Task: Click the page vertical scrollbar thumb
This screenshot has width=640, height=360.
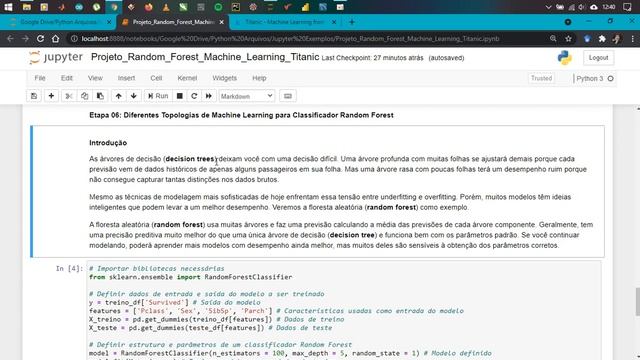Action: pyautogui.click(x=637, y=301)
